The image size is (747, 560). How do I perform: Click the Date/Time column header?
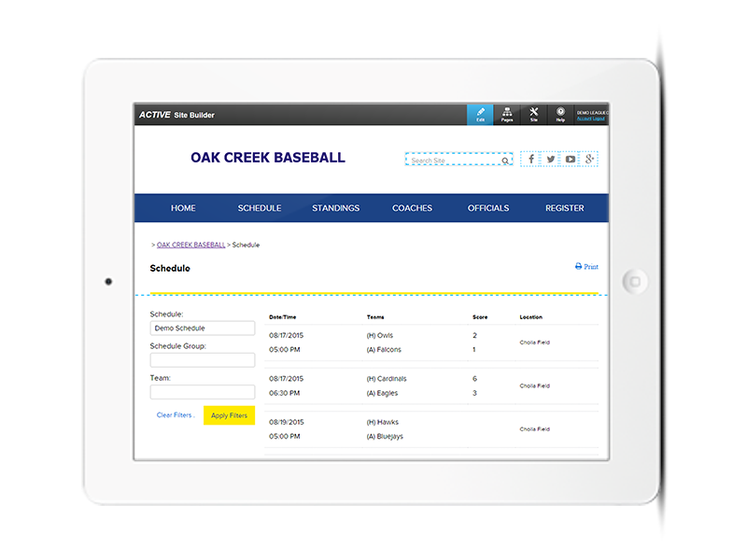coord(283,317)
